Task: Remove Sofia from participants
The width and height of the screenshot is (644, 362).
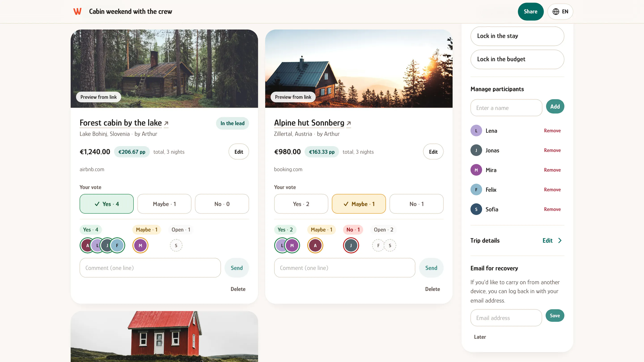Action: 552,209
